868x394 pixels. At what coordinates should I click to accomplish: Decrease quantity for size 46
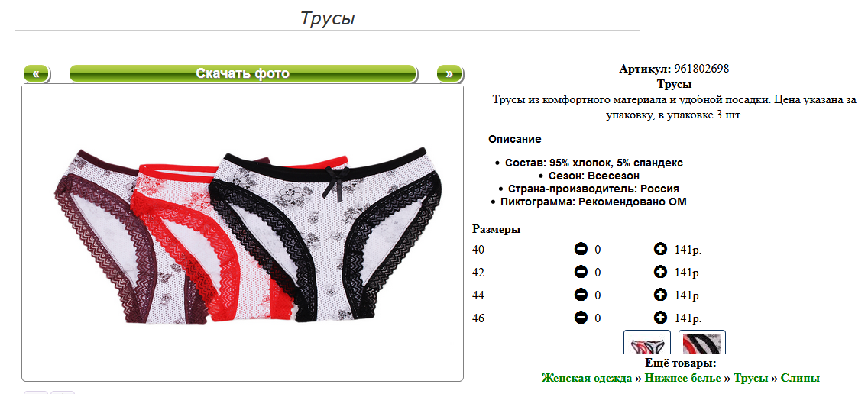(581, 318)
